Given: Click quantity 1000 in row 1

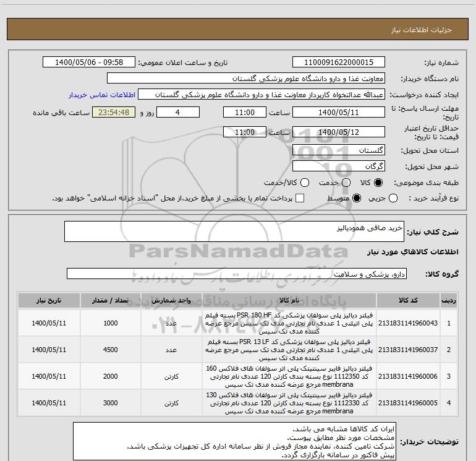Looking at the screenshot, I should (111, 323).
